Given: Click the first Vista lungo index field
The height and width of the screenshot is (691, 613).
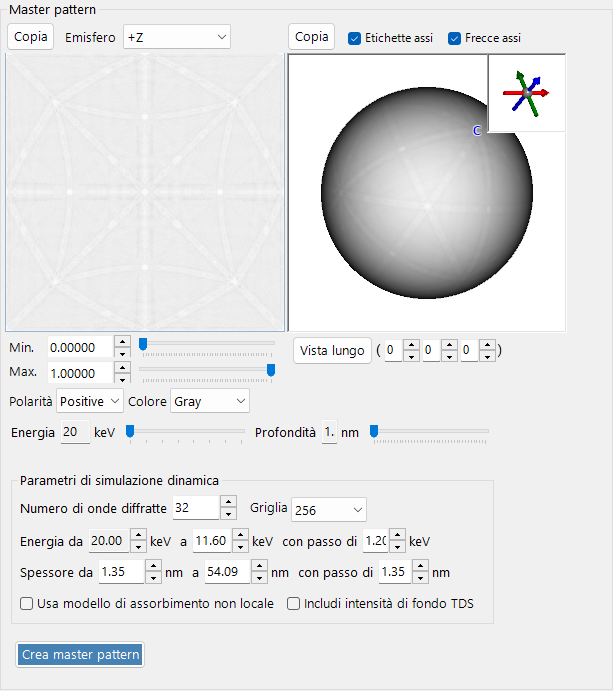Looking at the screenshot, I should coord(394,350).
